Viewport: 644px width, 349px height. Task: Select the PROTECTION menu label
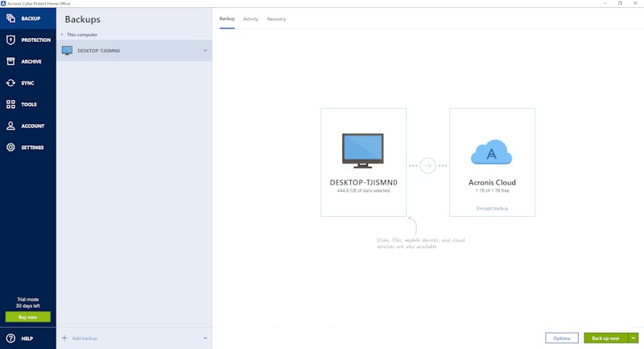coord(36,39)
